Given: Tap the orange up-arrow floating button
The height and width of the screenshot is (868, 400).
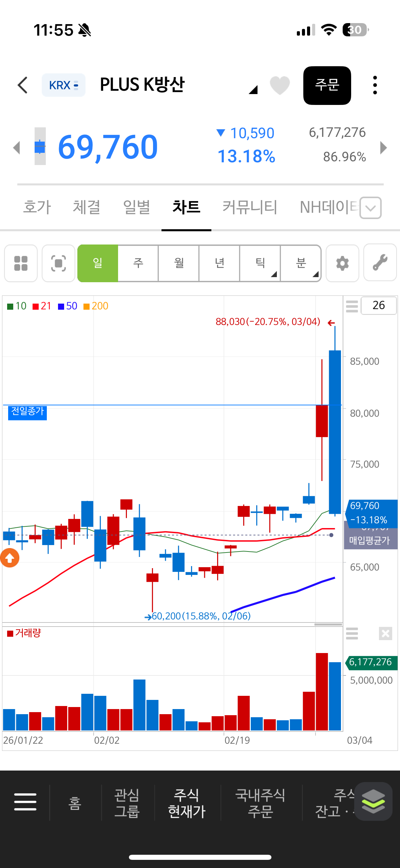Looking at the screenshot, I should coord(10,558).
